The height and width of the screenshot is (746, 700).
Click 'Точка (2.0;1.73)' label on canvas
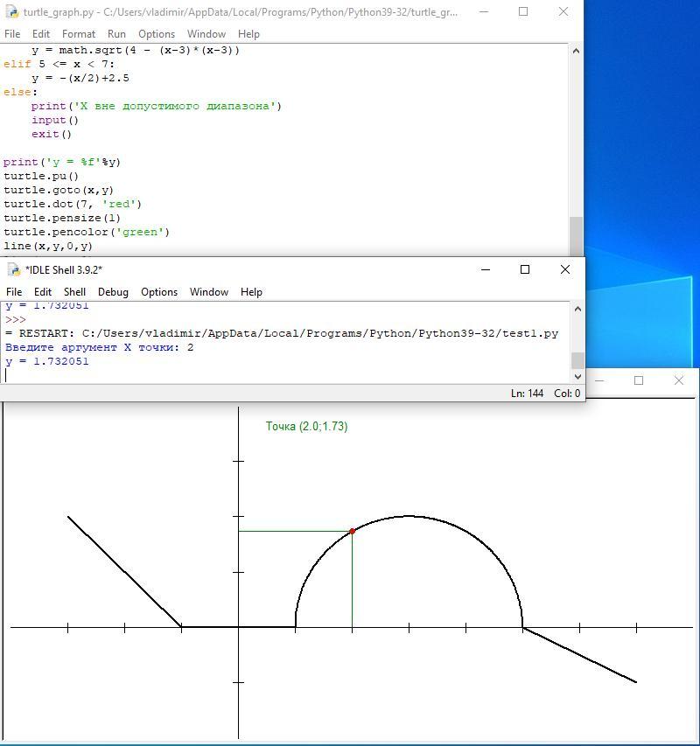[306, 426]
